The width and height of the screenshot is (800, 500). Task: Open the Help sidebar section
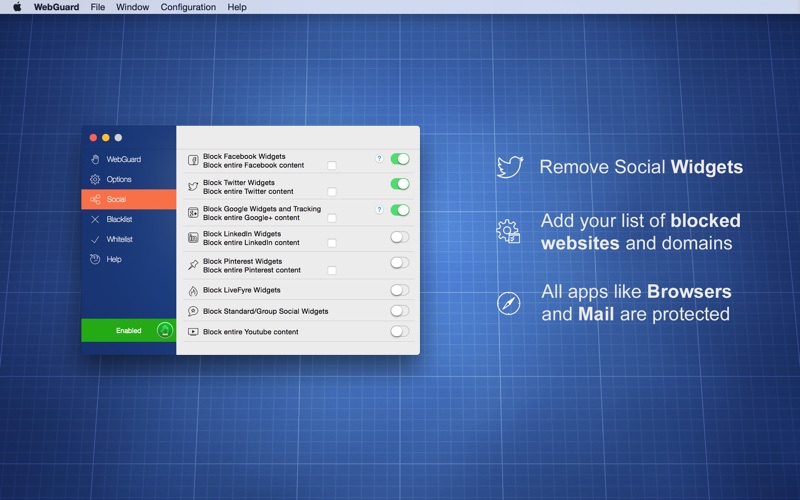pos(129,259)
